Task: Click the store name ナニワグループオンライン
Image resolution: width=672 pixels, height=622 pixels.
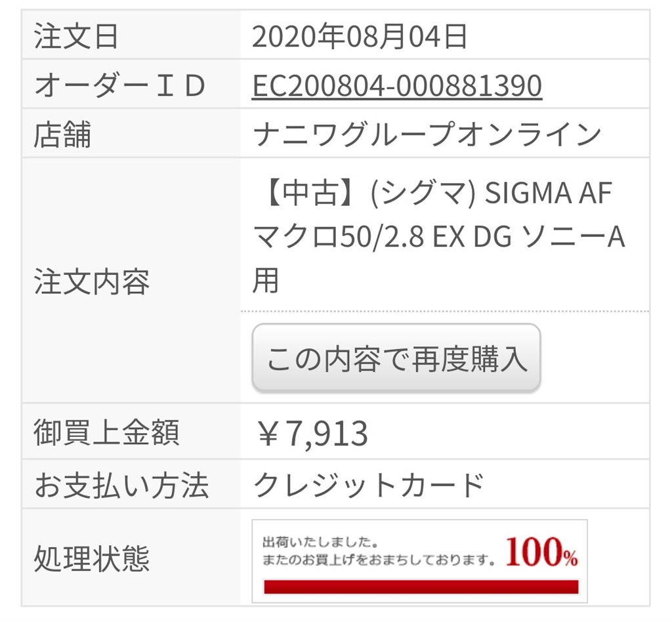Action: 427,135
